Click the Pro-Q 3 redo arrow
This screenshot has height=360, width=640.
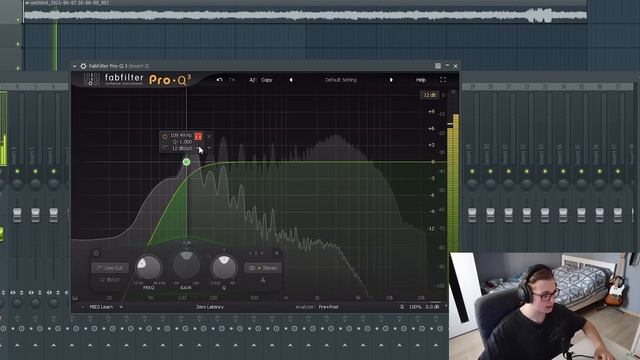pyautogui.click(x=232, y=80)
